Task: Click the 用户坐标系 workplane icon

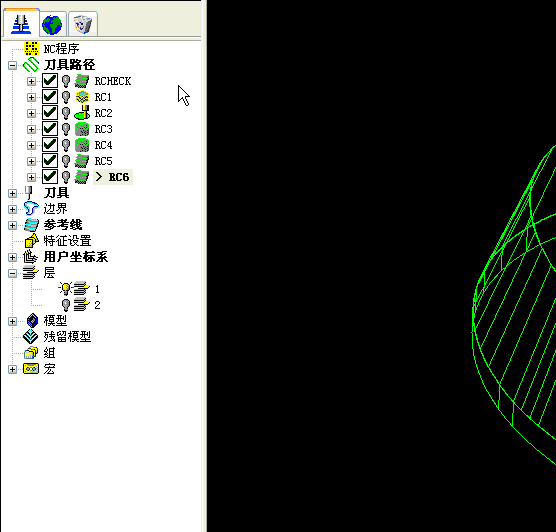Action: coord(31,257)
